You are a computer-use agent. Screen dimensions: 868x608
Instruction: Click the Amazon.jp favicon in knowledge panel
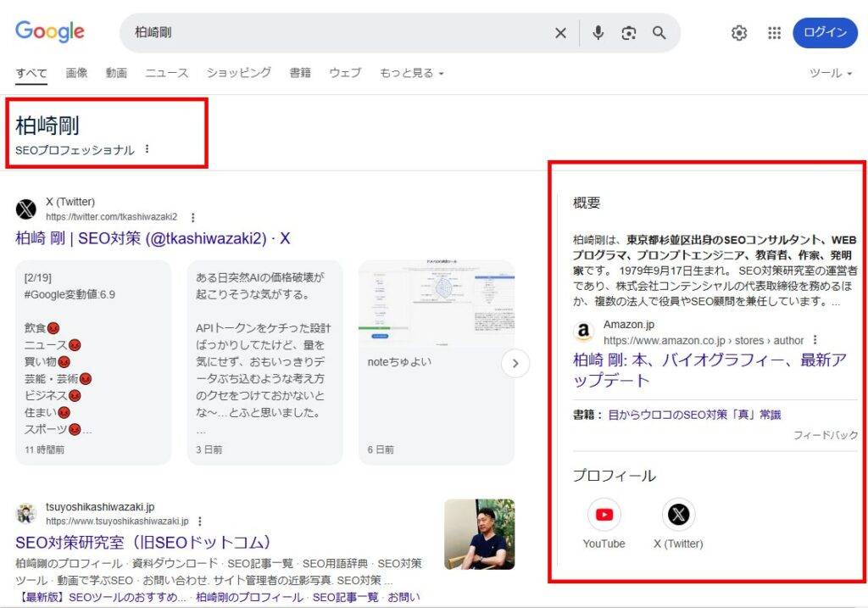pos(583,331)
